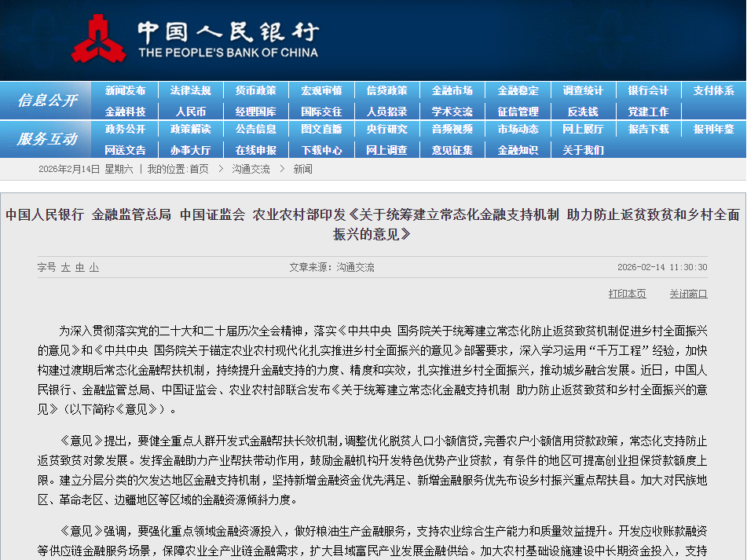Navigate to 政务公开 section
Viewport: 747px width, 560px height.
coord(126,130)
